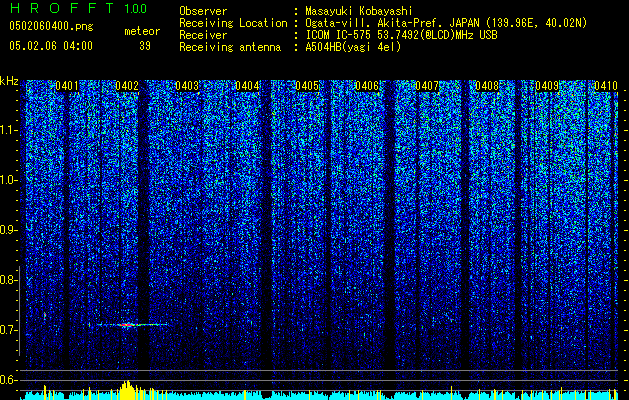Click the yellow intensity peak in bottom graph
Screen dimensions: 629x400
point(128,390)
